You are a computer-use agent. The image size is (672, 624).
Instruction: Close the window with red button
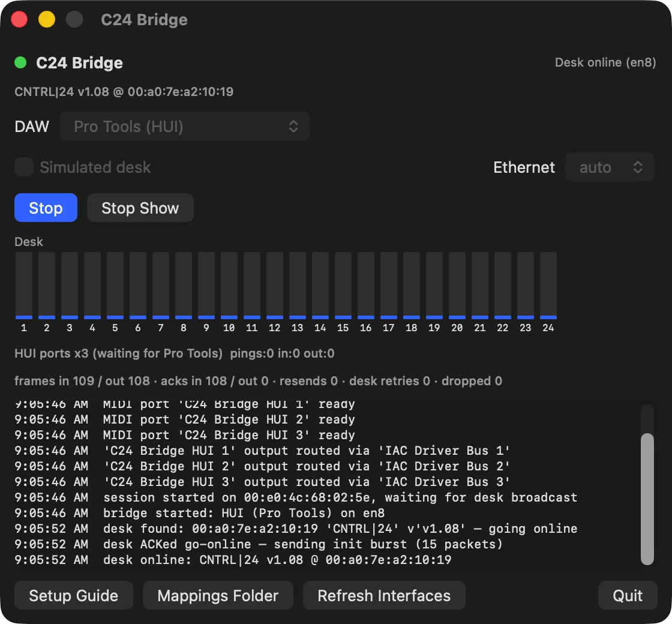point(19,19)
